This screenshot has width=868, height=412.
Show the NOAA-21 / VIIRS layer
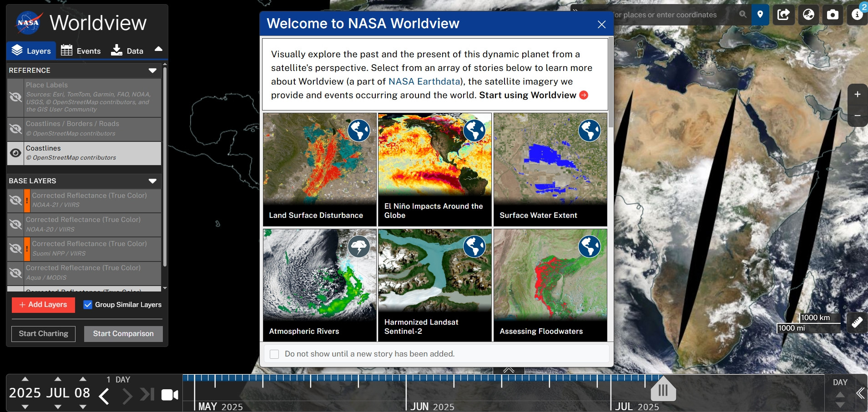pyautogui.click(x=15, y=201)
